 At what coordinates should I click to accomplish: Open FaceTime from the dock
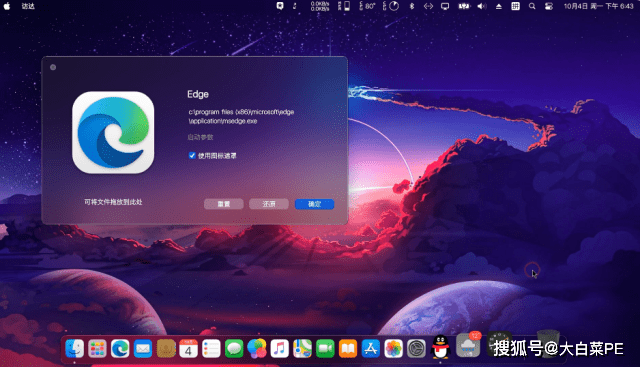[325, 349]
